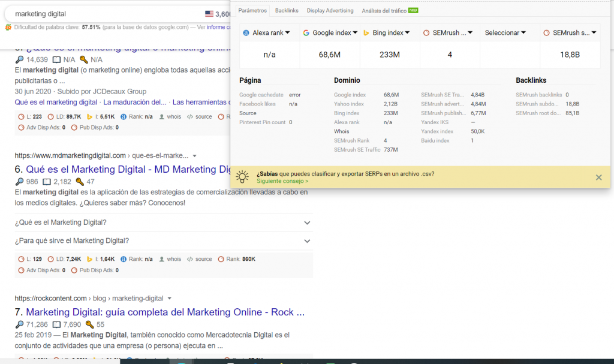Open the mdmarketingdigital.com URL dropdown arrow

[195, 156]
